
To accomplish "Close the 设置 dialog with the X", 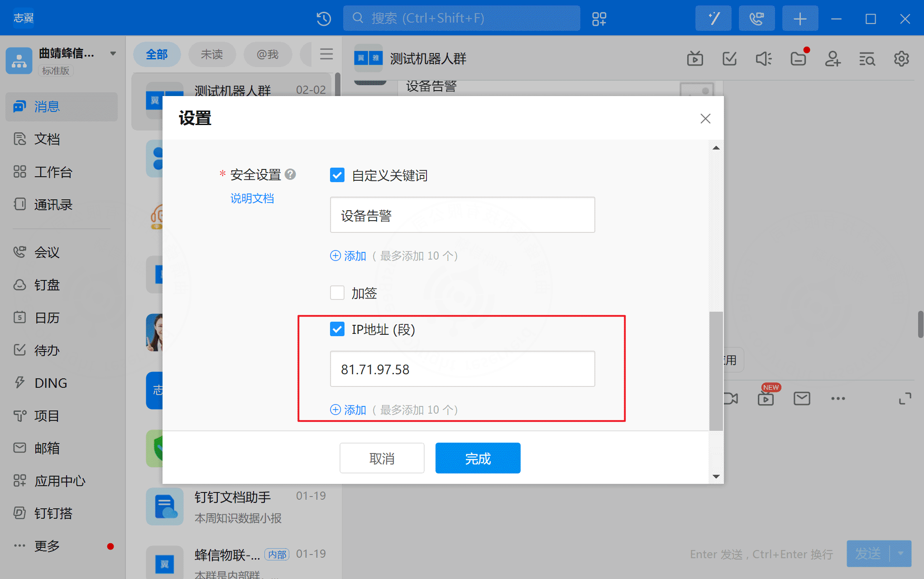I will click(x=705, y=119).
